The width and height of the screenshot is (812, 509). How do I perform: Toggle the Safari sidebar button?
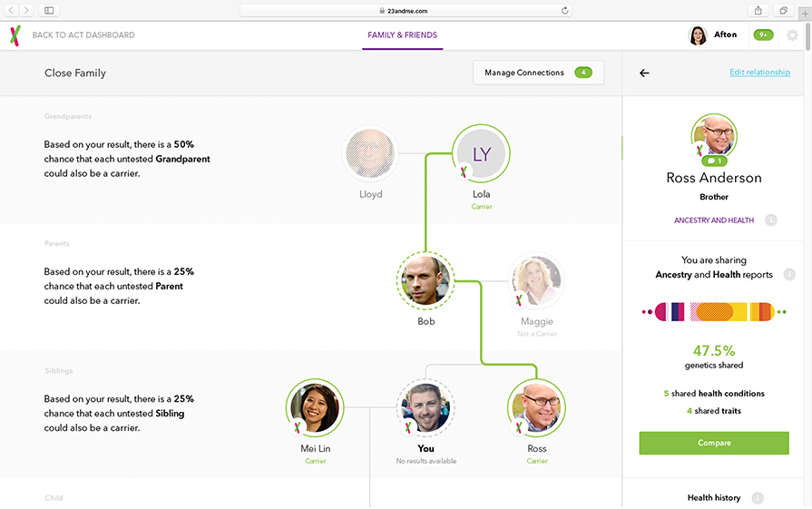(x=49, y=10)
